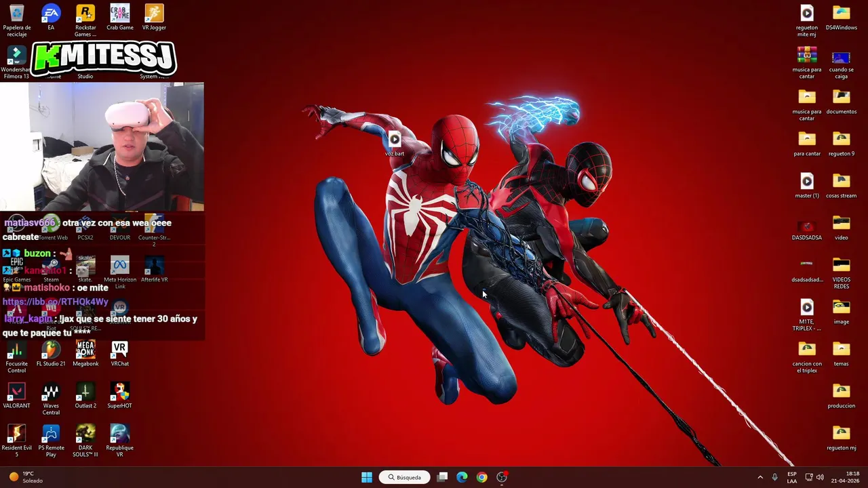Select the DARK SOULS III icon
Screen dimensions: 868x488
point(85,441)
